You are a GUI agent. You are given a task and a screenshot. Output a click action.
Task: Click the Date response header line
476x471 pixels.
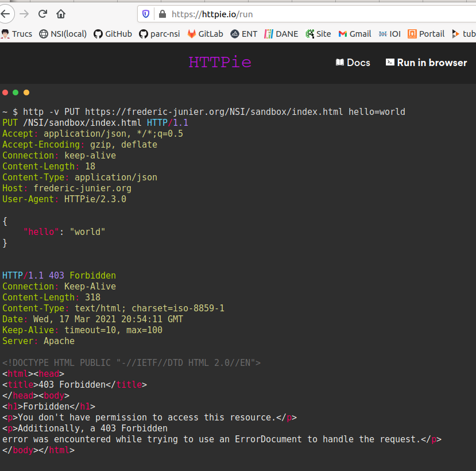pyautogui.click(x=93, y=319)
